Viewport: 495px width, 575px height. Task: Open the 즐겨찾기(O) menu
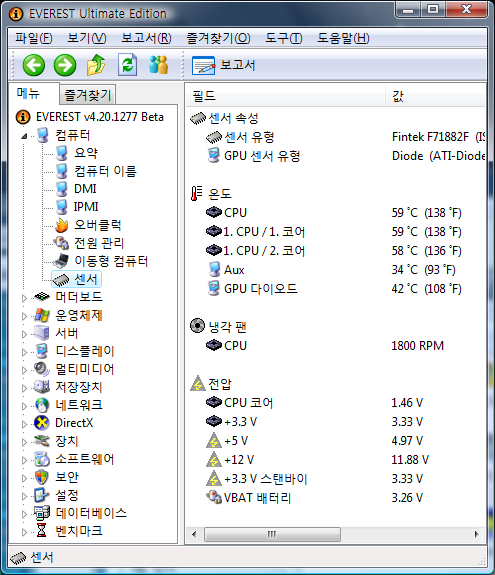point(218,38)
